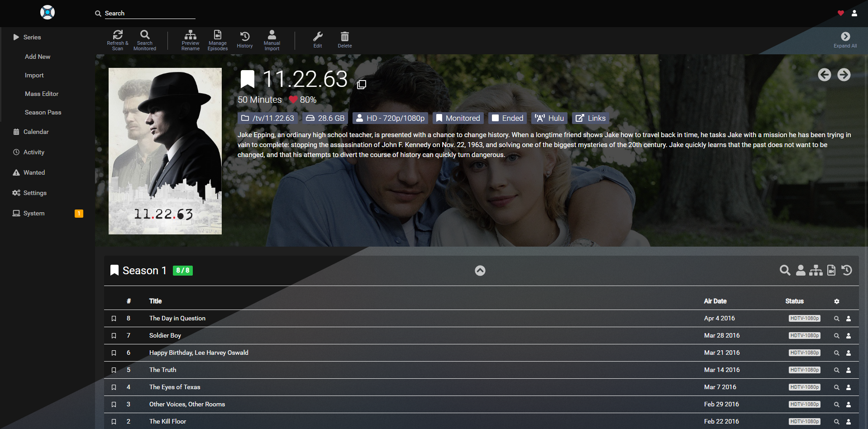The height and width of the screenshot is (429, 868).
Task: Open the episode table column options gear
Action: (x=836, y=301)
